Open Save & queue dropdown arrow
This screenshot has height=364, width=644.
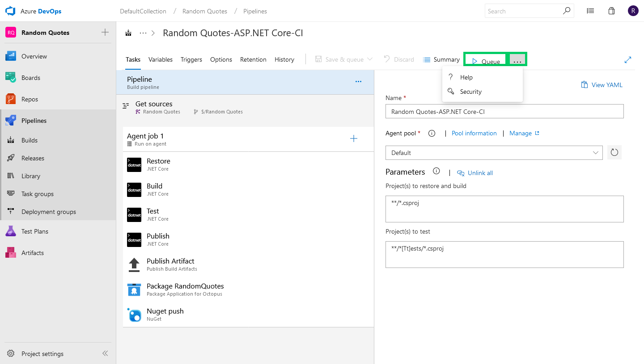coord(370,59)
